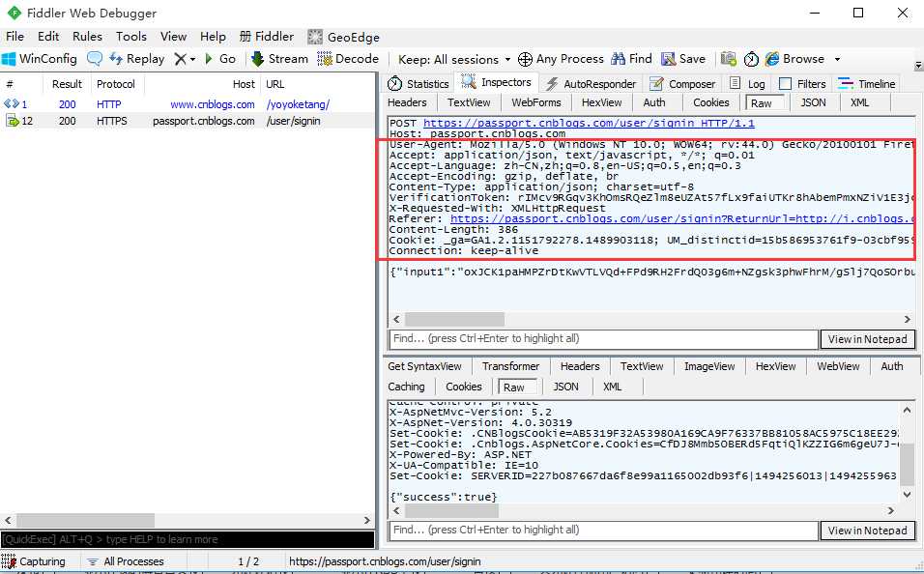The width and height of the screenshot is (924, 574).
Task: Open the Tools menu
Action: click(130, 37)
